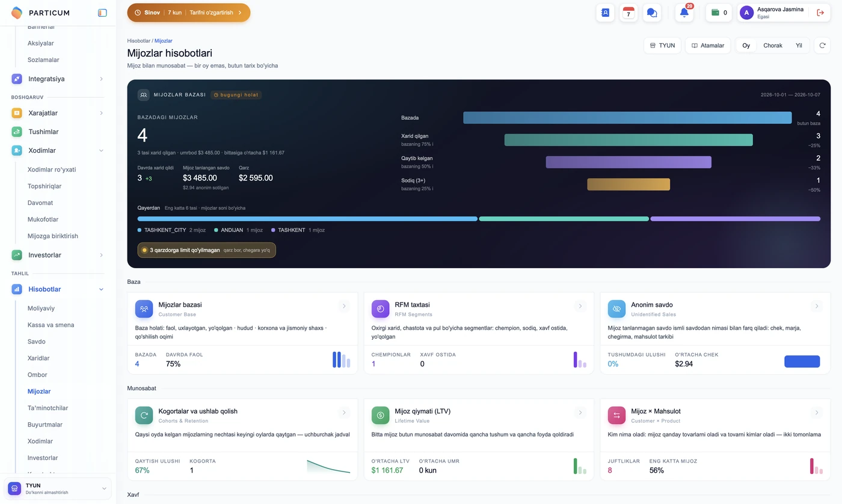Click the Anonim savdo eye-off icon
The height and width of the screenshot is (504, 842).
(616, 309)
